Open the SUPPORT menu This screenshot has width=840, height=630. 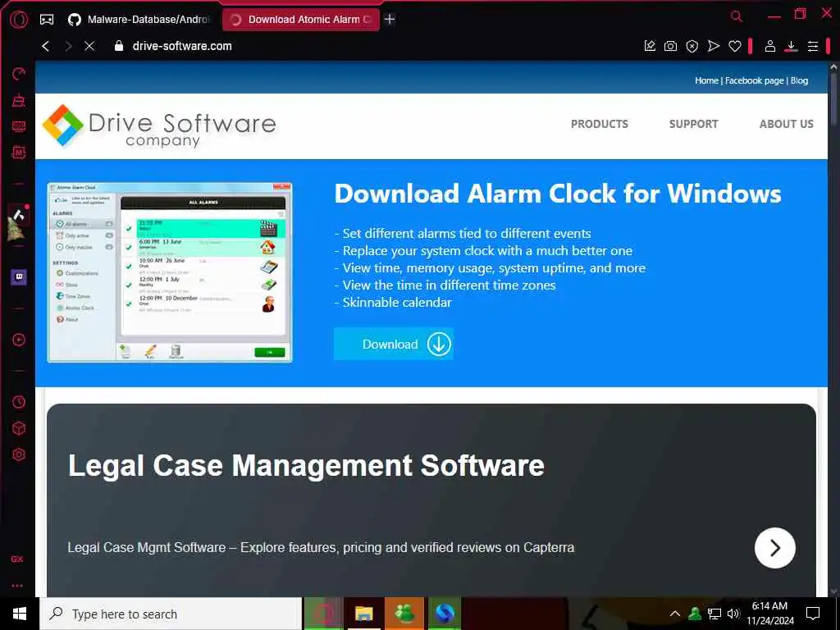694,124
